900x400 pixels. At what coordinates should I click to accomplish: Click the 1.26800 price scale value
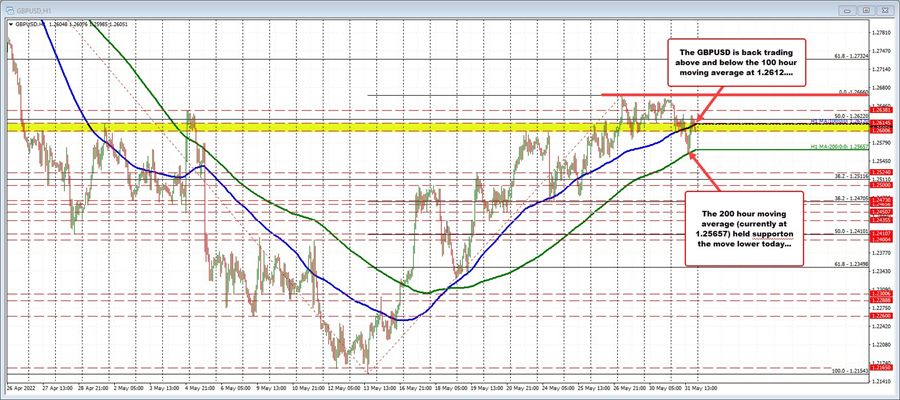tap(882, 88)
